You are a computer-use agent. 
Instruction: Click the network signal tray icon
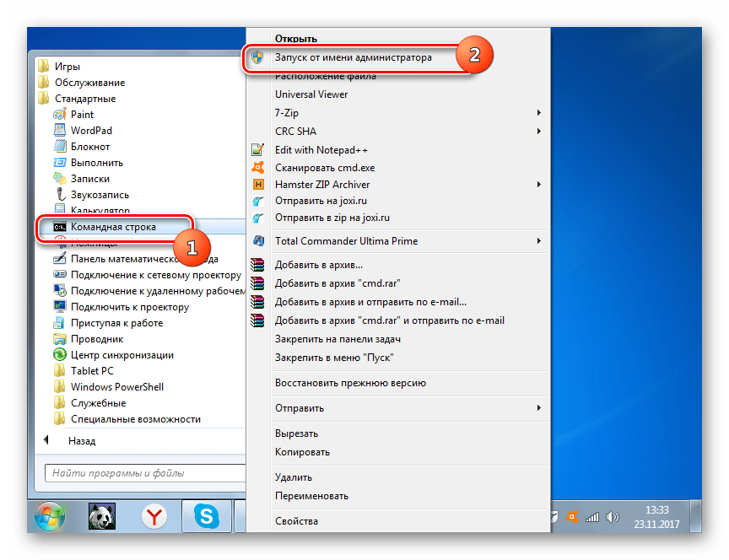tap(591, 517)
